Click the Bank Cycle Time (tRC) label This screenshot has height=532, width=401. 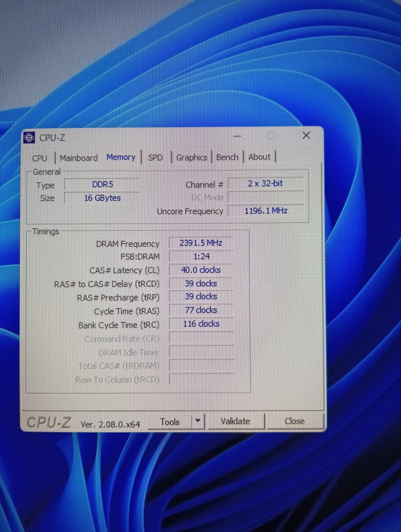click(x=119, y=325)
